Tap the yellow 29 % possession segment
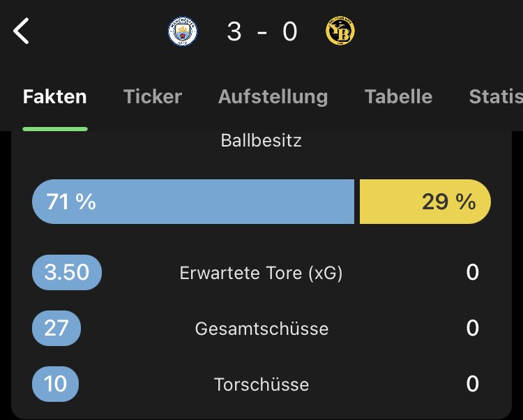 click(x=425, y=202)
